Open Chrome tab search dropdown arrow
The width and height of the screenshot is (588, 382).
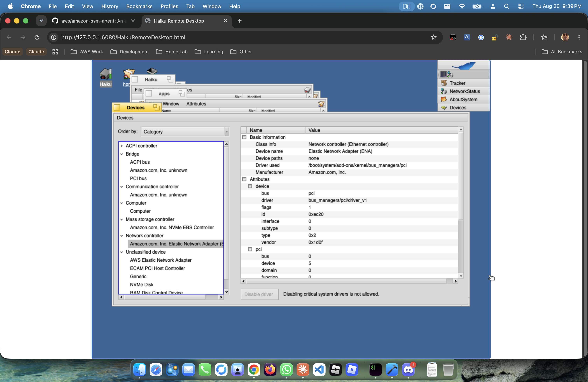click(x=41, y=21)
